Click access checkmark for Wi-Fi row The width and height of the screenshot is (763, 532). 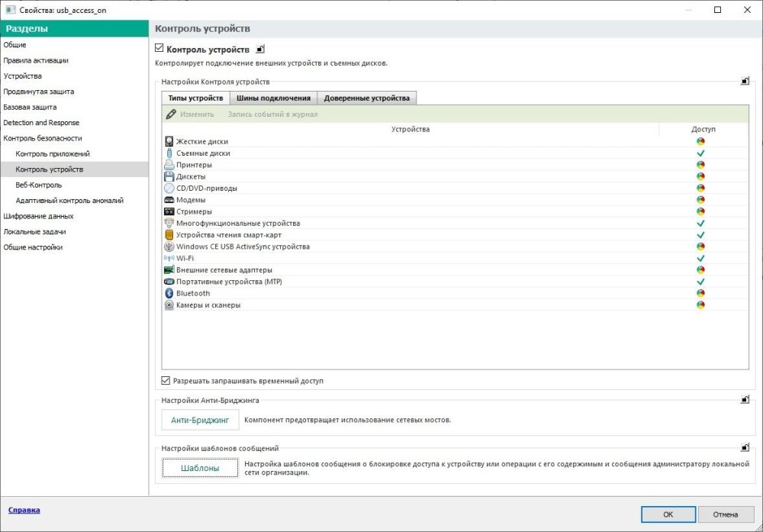(700, 258)
